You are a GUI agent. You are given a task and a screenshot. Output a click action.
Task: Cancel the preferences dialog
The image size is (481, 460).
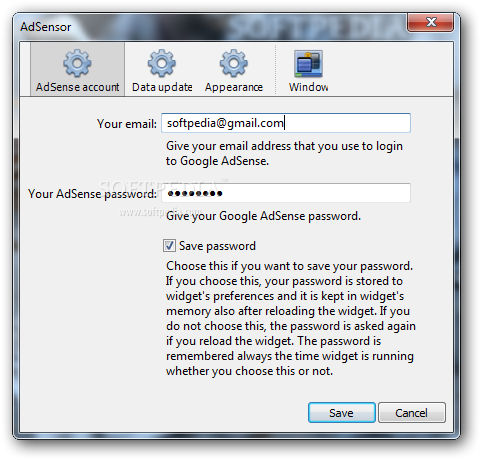tap(412, 413)
